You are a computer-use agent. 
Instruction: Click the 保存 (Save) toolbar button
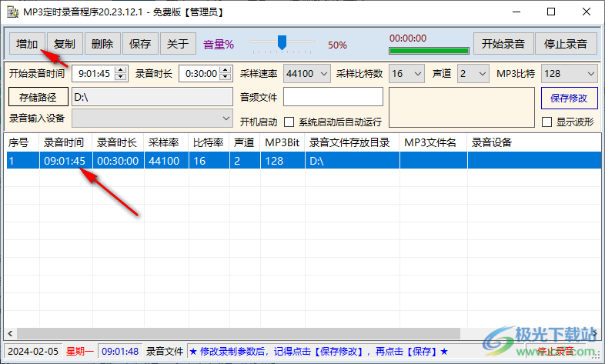pos(140,44)
